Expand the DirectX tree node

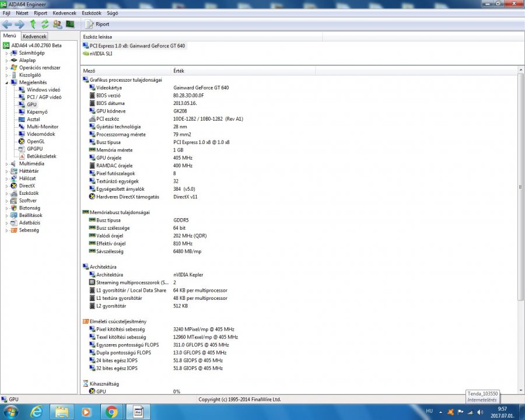(6, 186)
